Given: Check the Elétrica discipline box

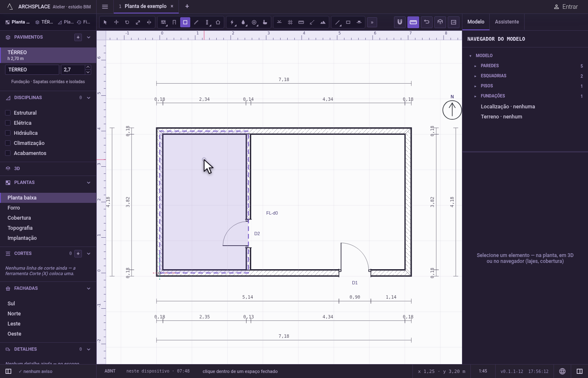Looking at the screenshot, I should tap(8, 123).
